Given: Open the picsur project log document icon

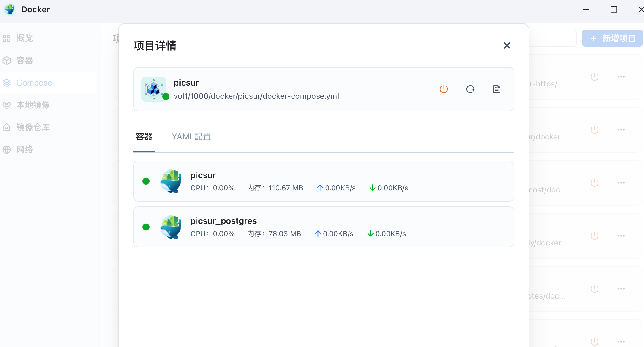Looking at the screenshot, I should [x=497, y=89].
